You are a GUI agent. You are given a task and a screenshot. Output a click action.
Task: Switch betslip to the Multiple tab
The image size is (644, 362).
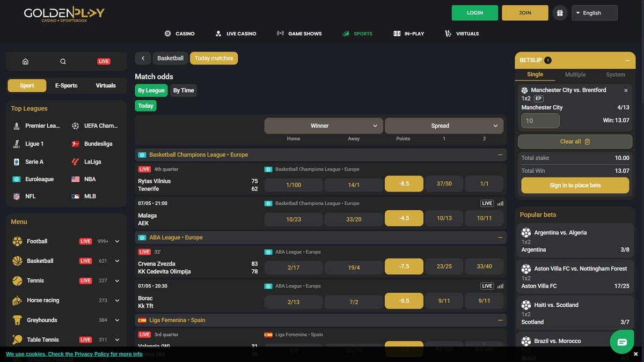(x=575, y=75)
